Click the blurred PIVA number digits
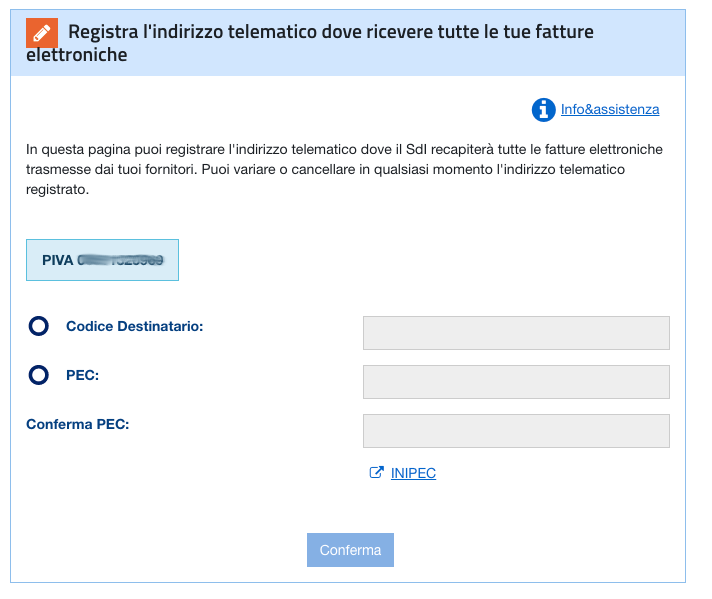 (120, 260)
